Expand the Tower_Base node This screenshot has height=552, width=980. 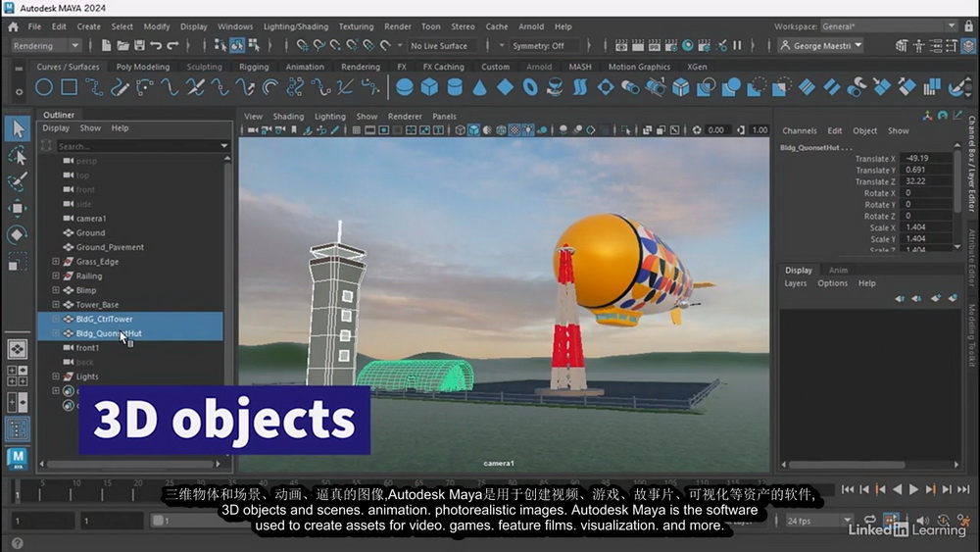click(56, 305)
